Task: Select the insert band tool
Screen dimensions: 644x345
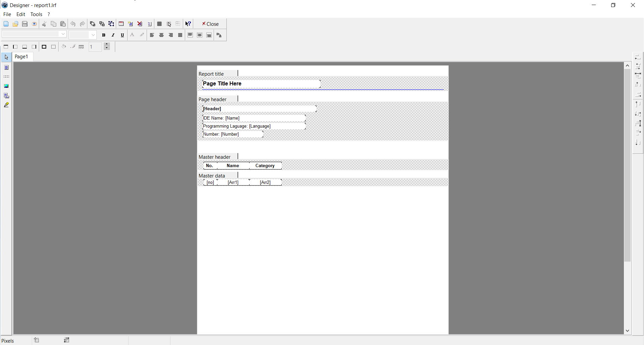Action: click(6, 77)
